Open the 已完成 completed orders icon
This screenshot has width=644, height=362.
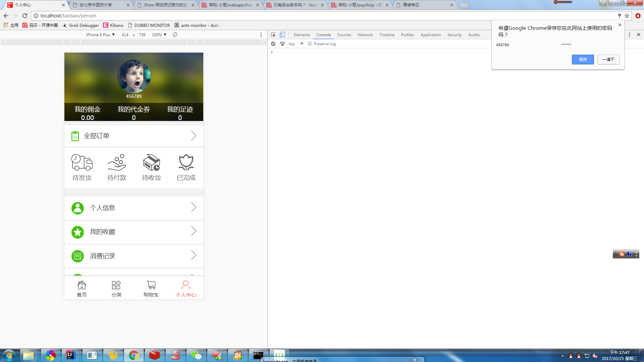186,163
